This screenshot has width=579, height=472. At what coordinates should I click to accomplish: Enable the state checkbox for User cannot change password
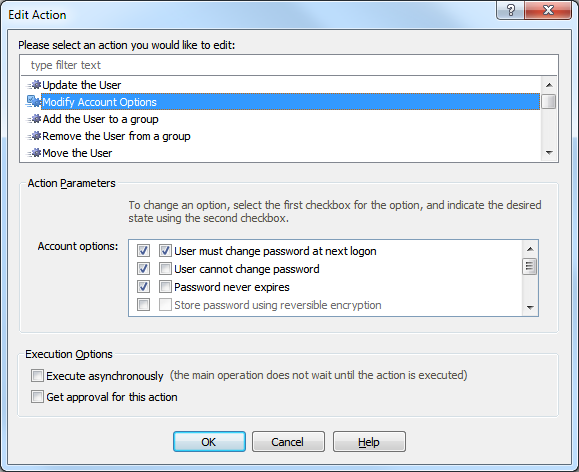coord(165,269)
